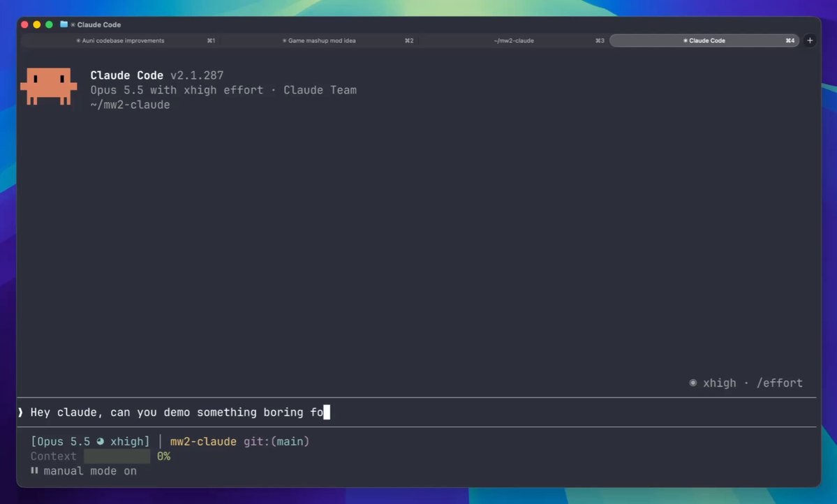
Task: Click the version number v2.1.287
Action: (197, 75)
